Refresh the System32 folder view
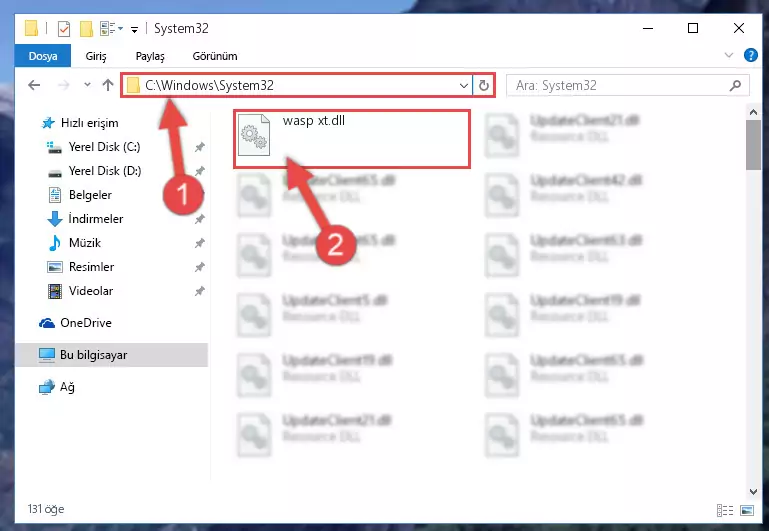 click(484, 86)
